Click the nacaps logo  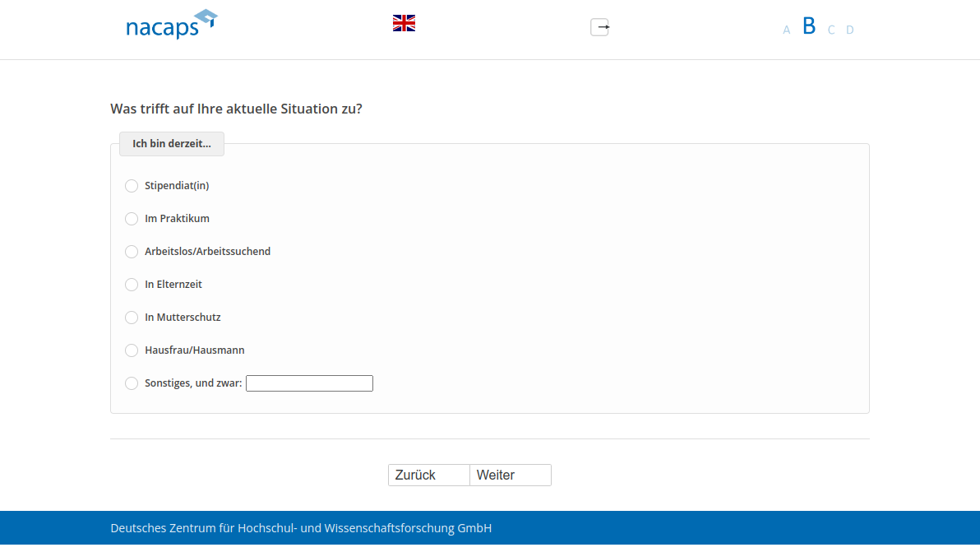[171, 25]
